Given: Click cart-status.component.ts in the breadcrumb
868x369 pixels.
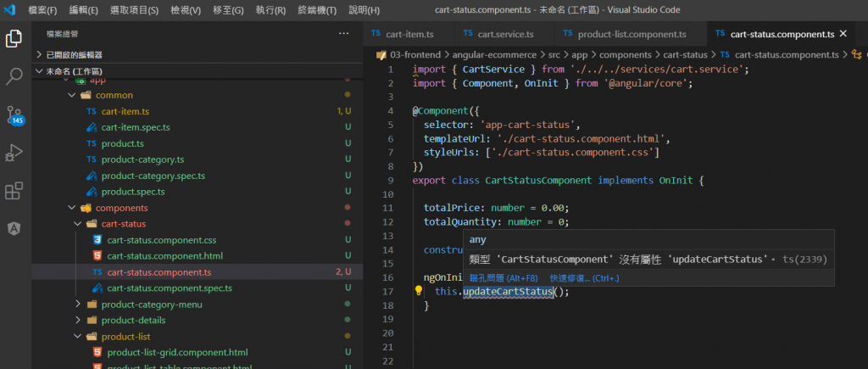Looking at the screenshot, I should point(786,55).
